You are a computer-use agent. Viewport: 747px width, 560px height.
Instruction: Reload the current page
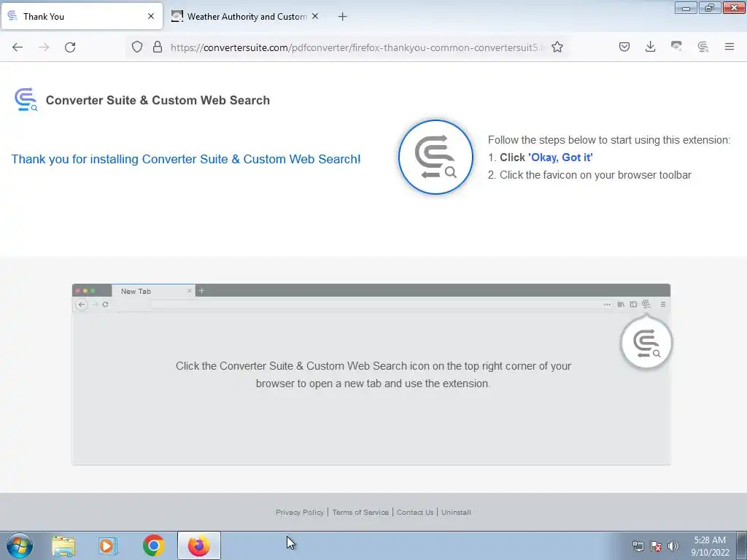point(70,47)
